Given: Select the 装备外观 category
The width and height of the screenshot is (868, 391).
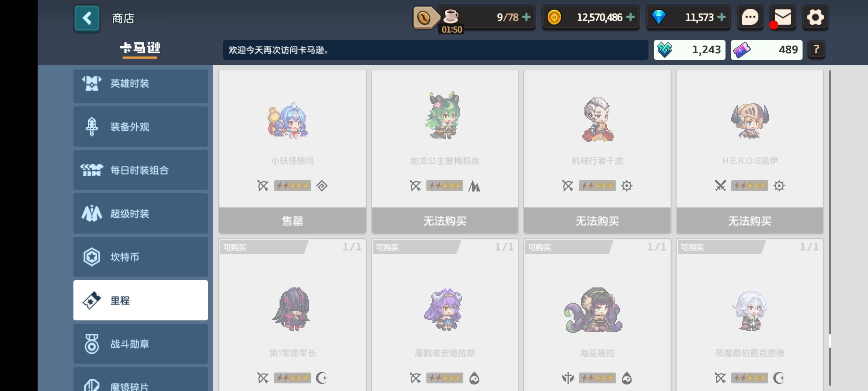Looking at the screenshot, I should (x=141, y=127).
